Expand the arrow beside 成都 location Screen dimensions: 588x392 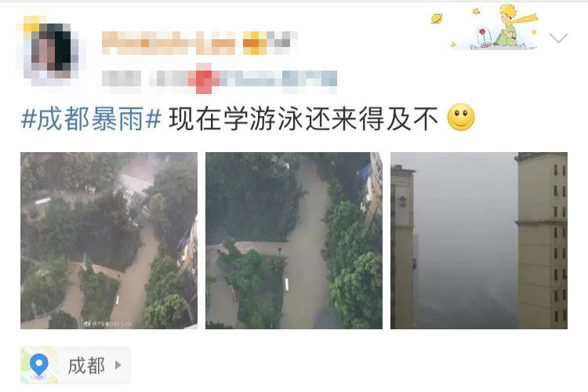(x=118, y=365)
